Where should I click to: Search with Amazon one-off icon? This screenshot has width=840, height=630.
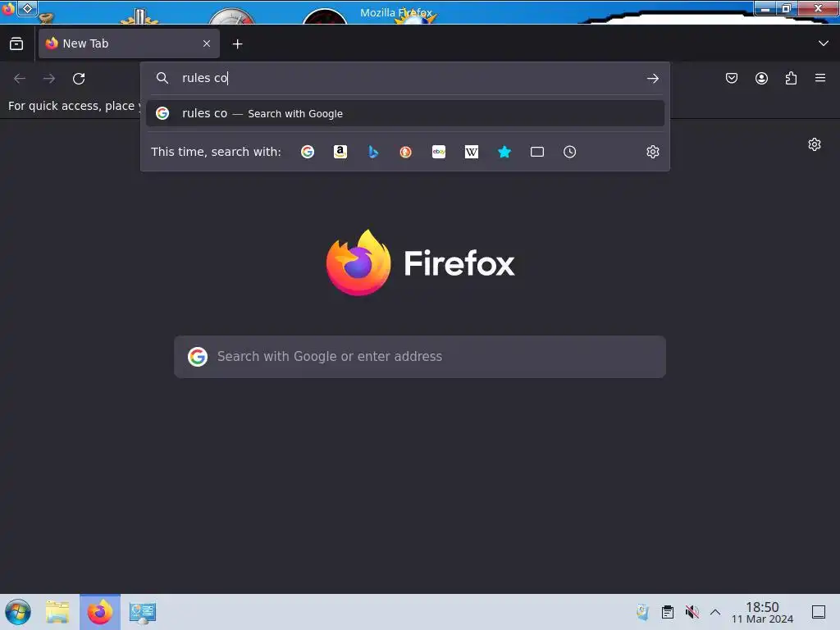340,152
